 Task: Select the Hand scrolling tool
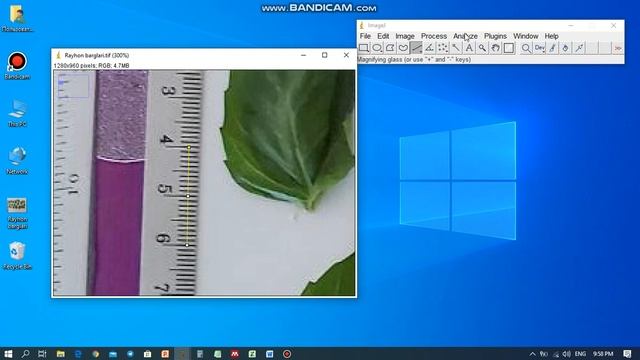[x=496, y=48]
